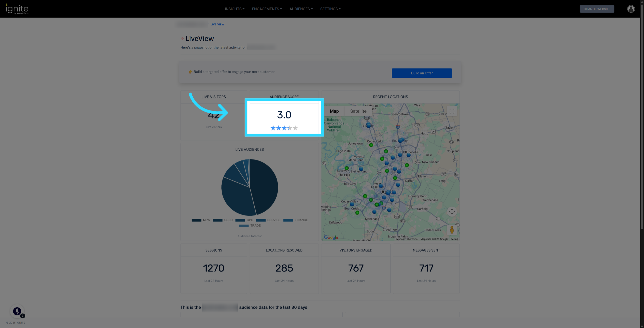The width and height of the screenshot is (644, 328).
Task: Click the map camera pan control
Action: tap(452, 212)
